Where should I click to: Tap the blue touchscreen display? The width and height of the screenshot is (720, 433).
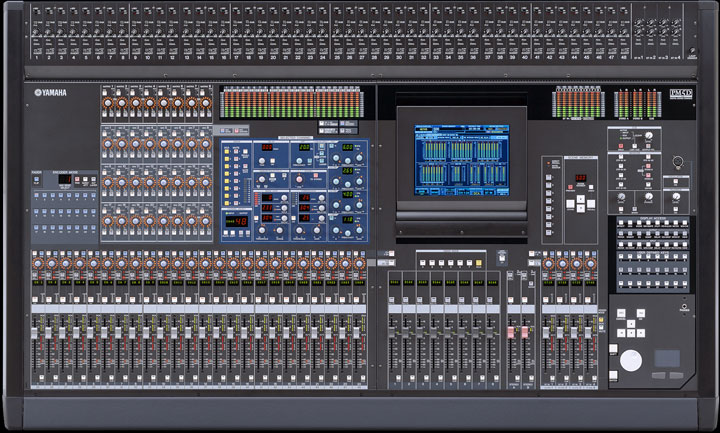[x=462, y=155]
